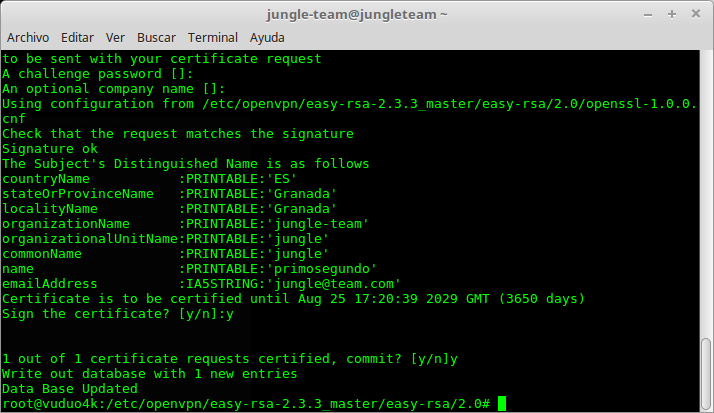Open the Editar menu
Viewport: 714px width, 413px height.
(x=77, y=37)
